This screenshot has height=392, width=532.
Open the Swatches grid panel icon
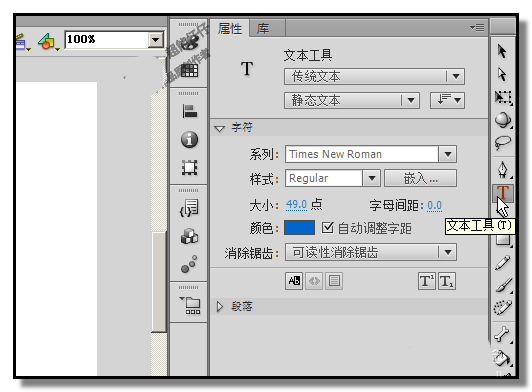(189, 71)
